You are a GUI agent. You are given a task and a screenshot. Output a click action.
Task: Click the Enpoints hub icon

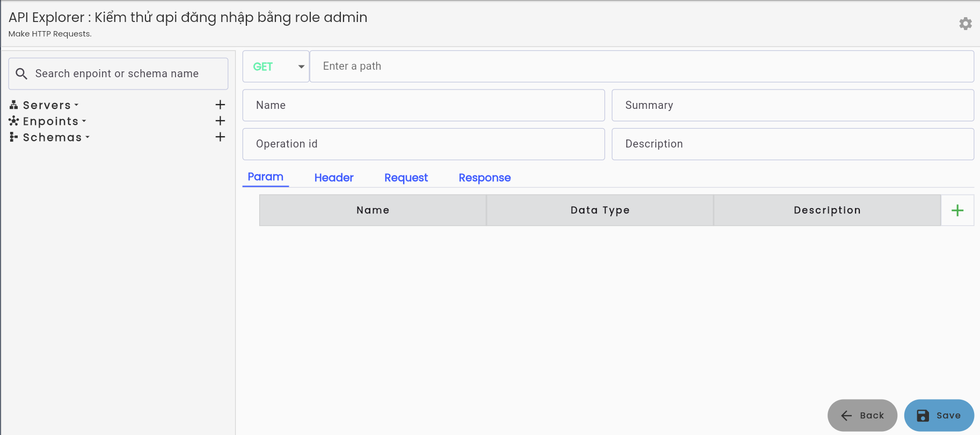[x=14, y=121]
